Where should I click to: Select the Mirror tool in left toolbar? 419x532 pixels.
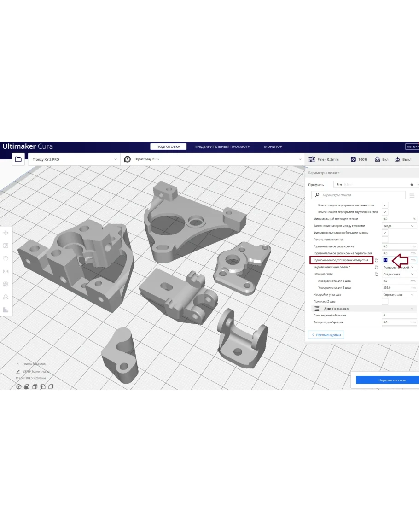pos(6,271)
